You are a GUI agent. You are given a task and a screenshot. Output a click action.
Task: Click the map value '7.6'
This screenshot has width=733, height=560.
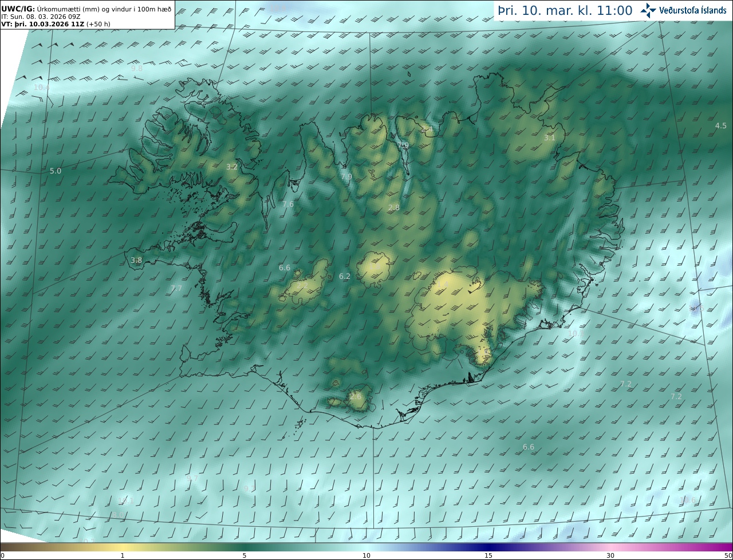288,204
